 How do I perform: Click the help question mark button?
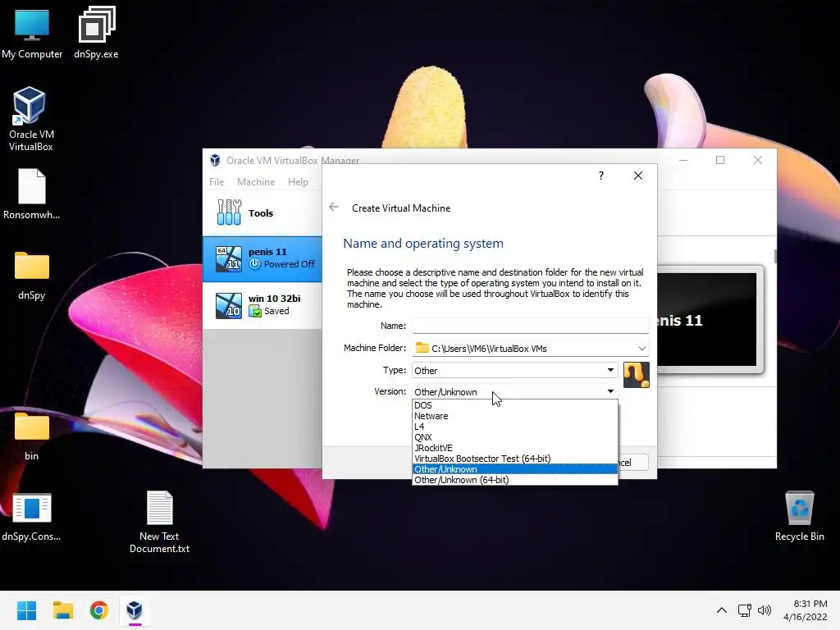pyautogui.click(x=601, y=176)
